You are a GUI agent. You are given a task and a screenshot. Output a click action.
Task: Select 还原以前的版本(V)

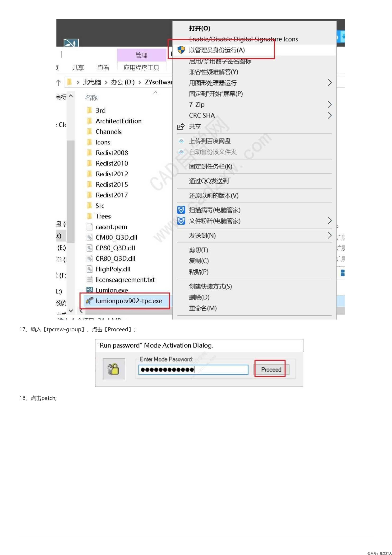[x=213, y=195]
